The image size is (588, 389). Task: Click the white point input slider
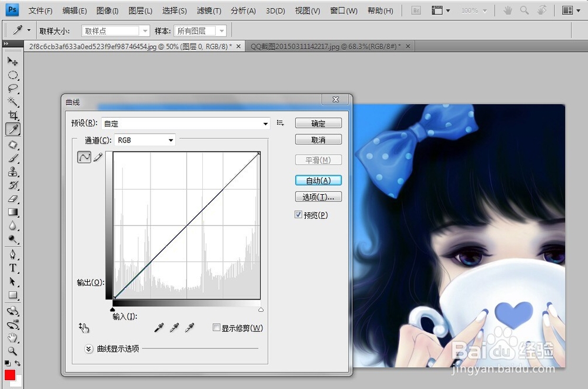[260, 310]
